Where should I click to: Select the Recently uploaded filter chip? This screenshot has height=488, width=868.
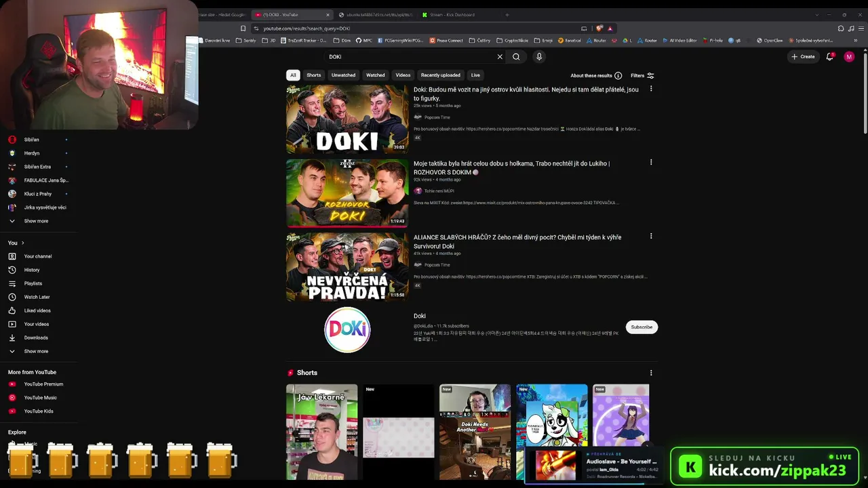click(441, 75)
